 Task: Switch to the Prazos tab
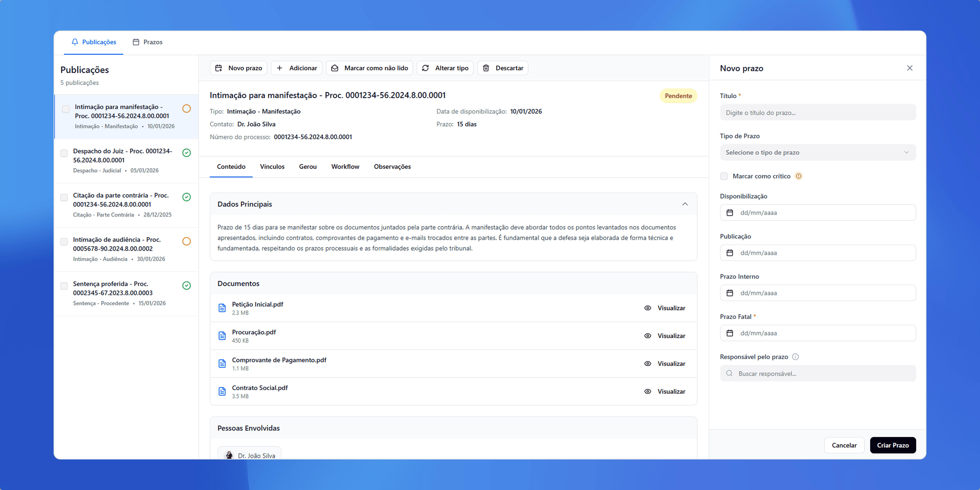[147, 42]
